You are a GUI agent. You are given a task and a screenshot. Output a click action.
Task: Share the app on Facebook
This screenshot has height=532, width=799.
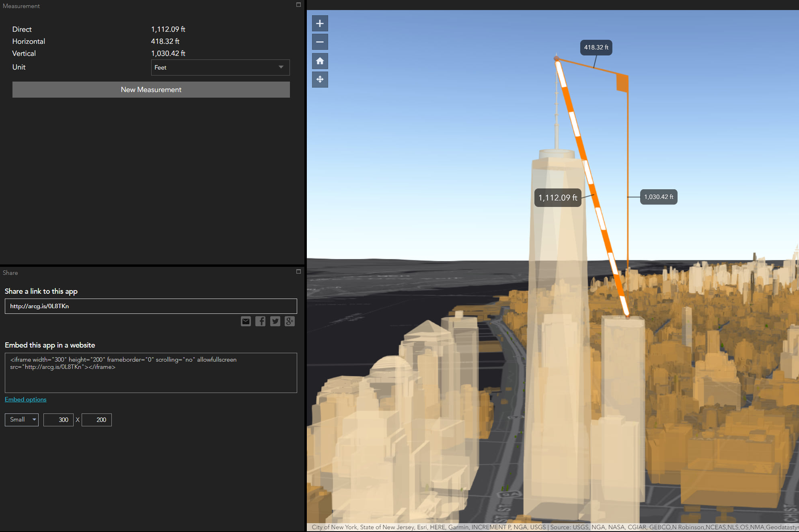[260, 321]
